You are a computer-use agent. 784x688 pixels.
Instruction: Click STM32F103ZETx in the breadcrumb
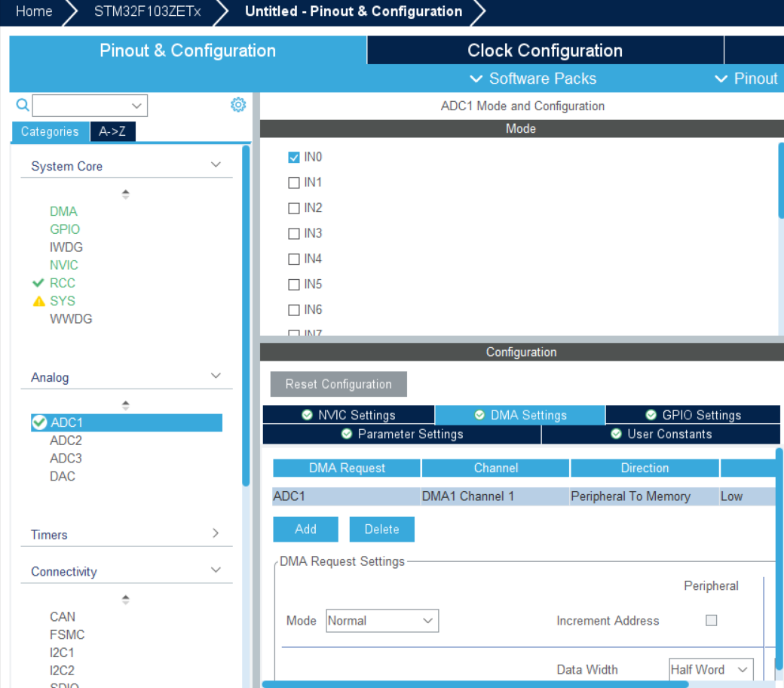148,11
